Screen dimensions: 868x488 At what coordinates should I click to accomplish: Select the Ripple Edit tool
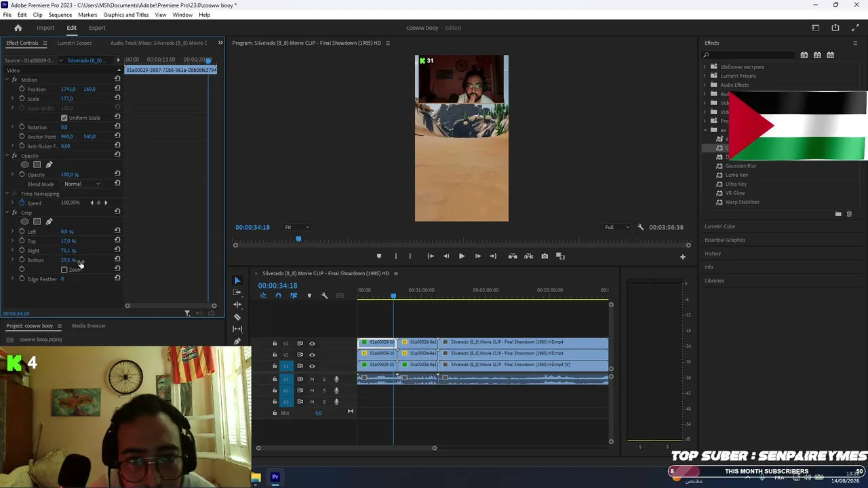237,304
